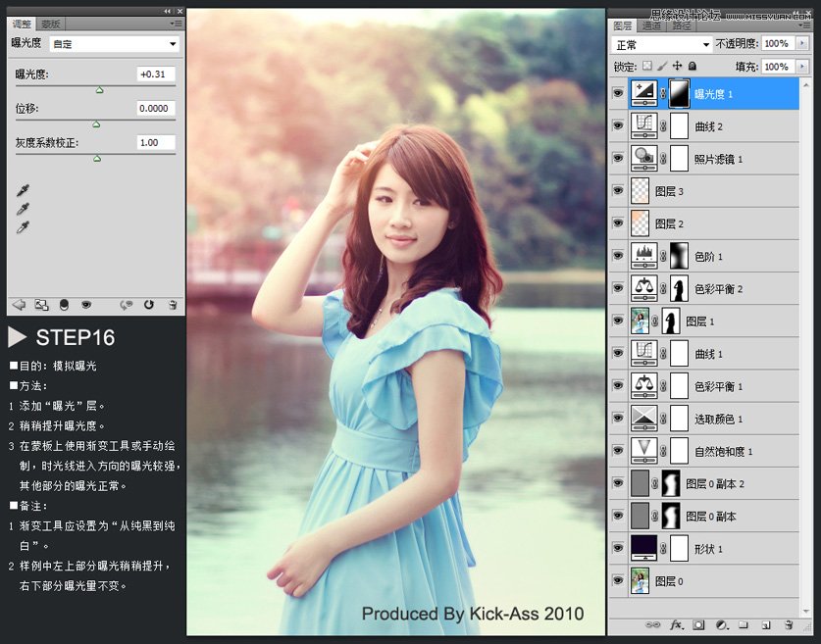Select the white point eyedropper in Exposure panel
This screenshot has width=821, height=644.
click(x=23, y=226)
